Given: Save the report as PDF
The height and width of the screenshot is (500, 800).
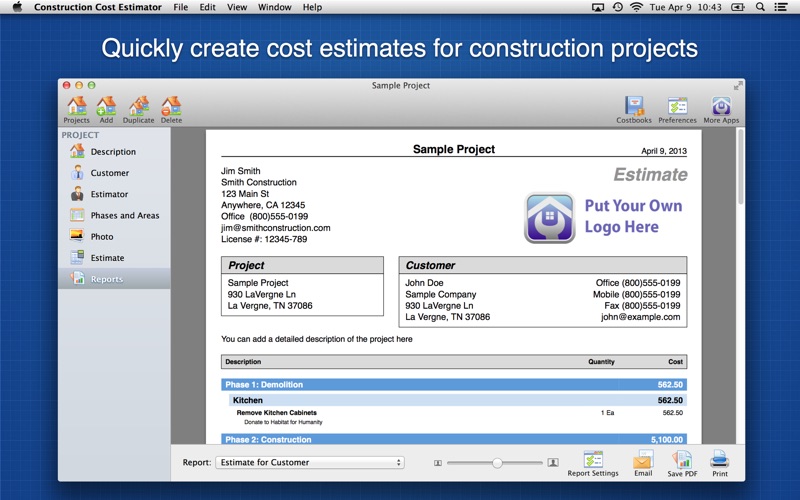Looking at the screenshot, I should (682, 462).
